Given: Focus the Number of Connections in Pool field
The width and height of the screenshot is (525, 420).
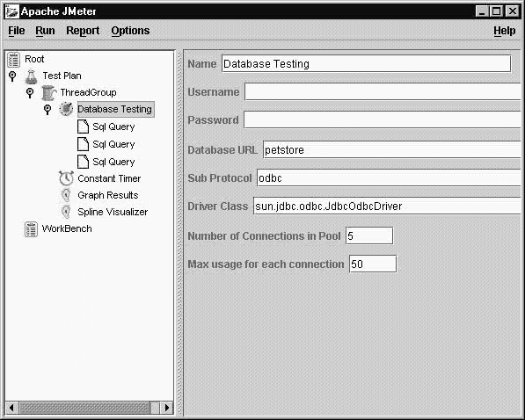Looking at the screenshot, I should (x=369, y=236).
